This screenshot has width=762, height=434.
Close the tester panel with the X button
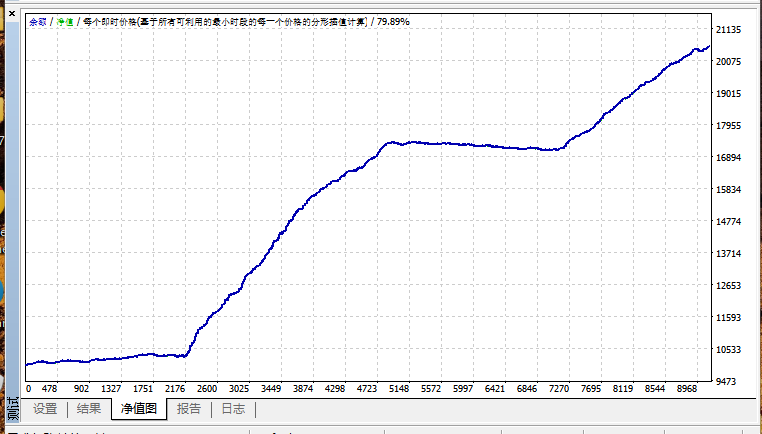pos(12,14)
